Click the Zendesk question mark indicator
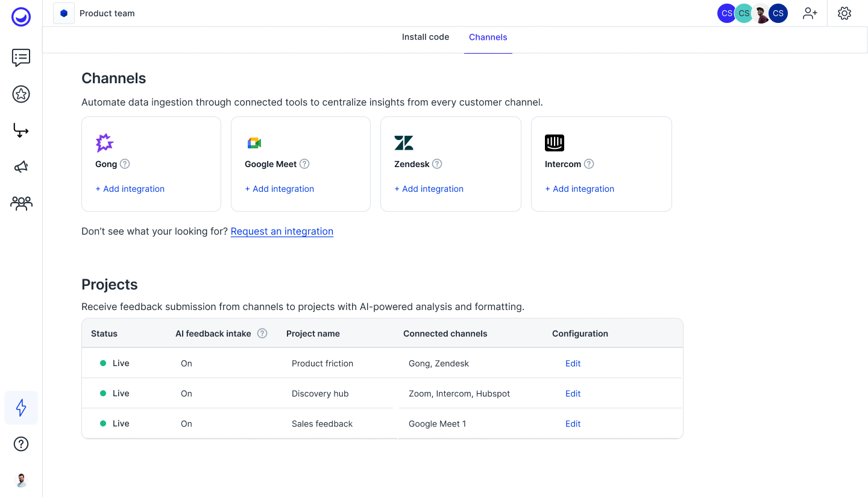Screen dimensions: 868x497 coord(437,163)
